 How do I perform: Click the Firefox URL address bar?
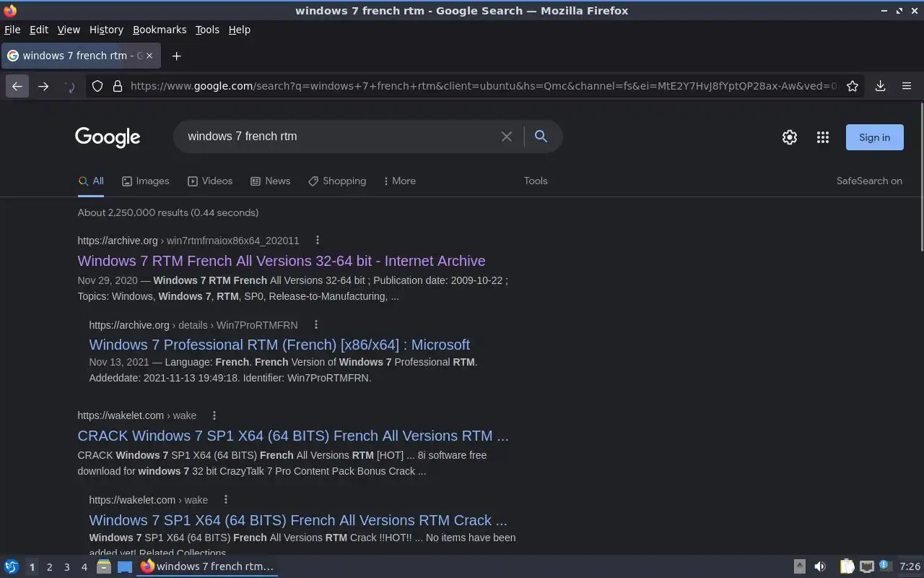(482, 86)
